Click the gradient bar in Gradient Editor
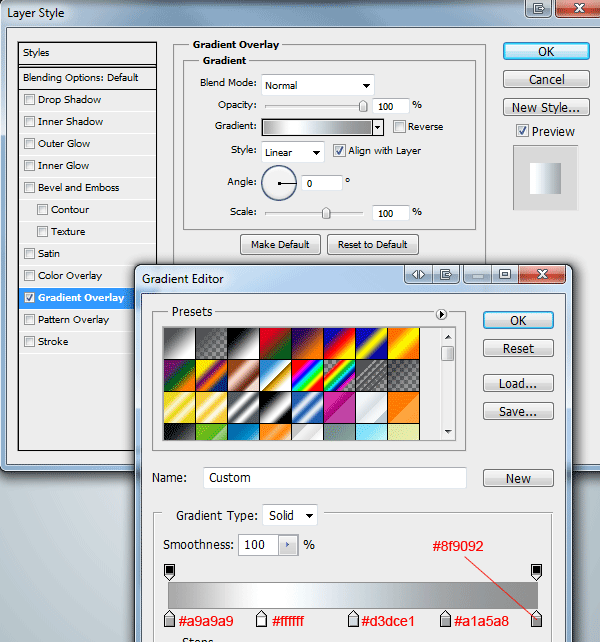The width and height of the screenshot is (600, 642). pos(353,595)
